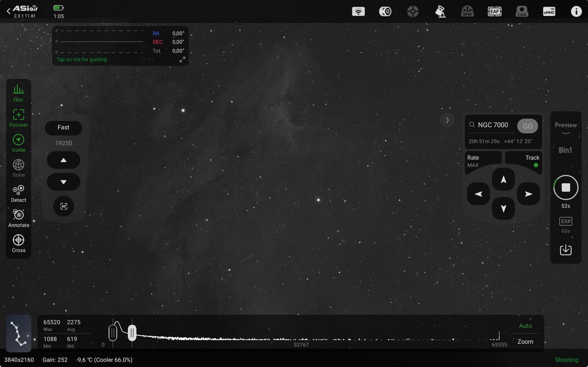Open the EFW filter wheel icon

coord(467,11)
